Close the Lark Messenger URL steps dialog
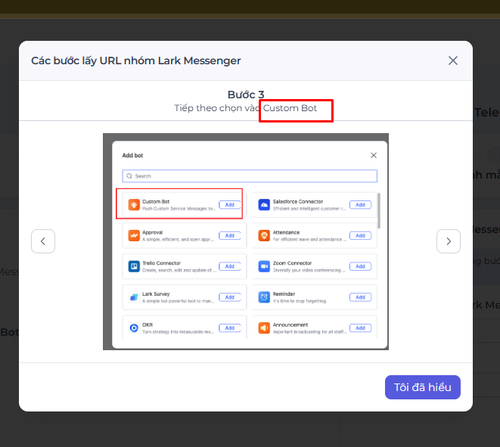The width and height of the screenshot is (500, 447). 453,61
